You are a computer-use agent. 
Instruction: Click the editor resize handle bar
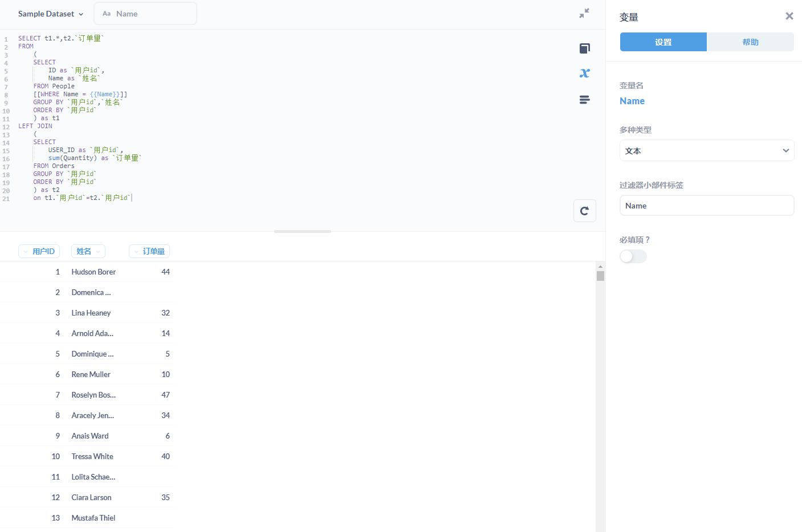point(303,232)
